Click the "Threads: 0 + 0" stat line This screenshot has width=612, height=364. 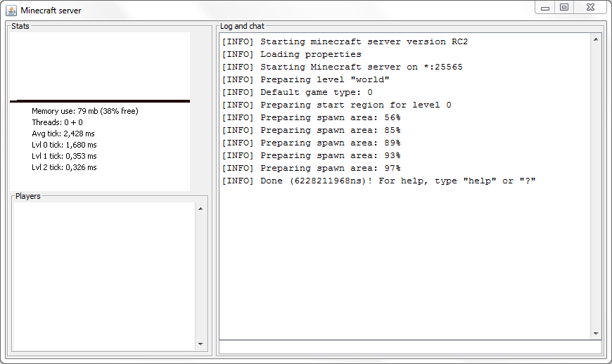pyautogui.click(x=58, y=122)
